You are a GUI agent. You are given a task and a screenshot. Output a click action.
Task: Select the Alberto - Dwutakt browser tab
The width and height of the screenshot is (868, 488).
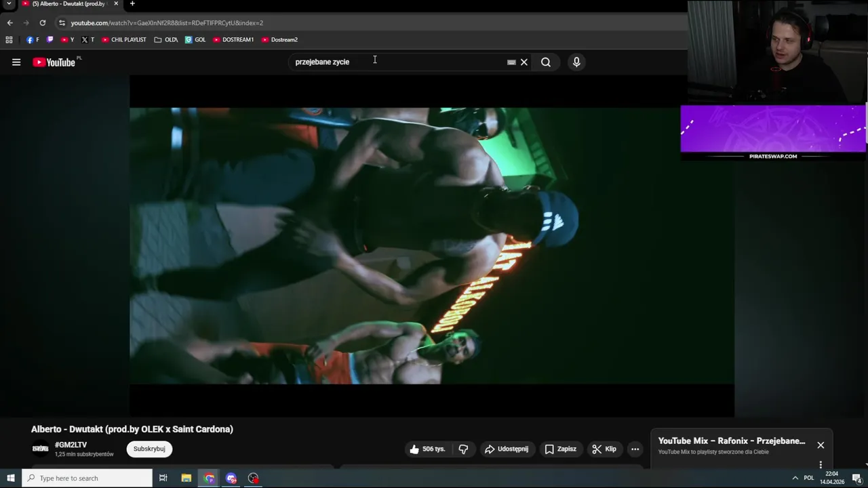pos(70,4)
